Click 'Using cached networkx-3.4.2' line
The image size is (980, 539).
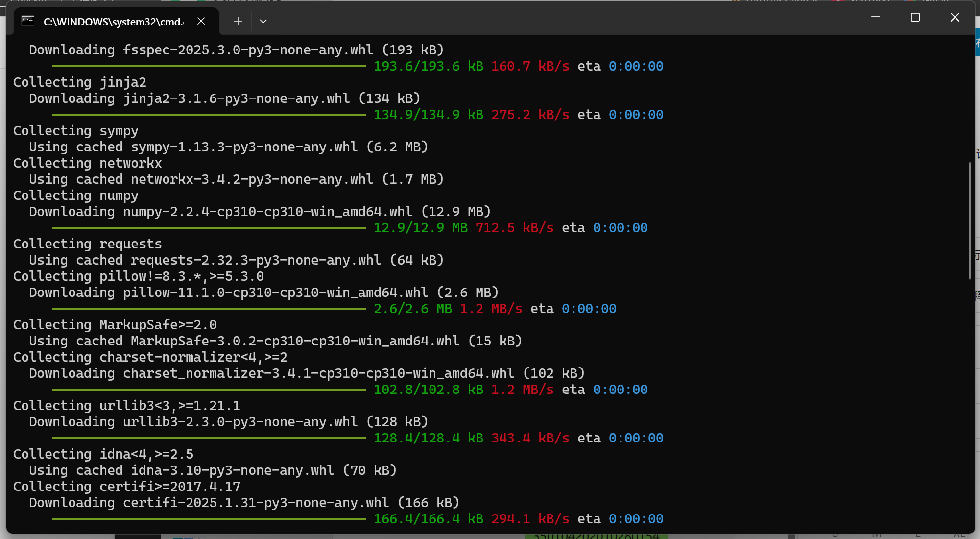pyautogui.click(x=237, y=179)
